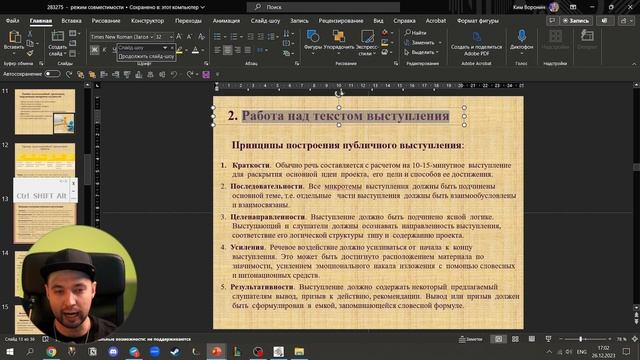Align text to the left
The height and width of the screenshot is (360, 640).
coord(217,50)
